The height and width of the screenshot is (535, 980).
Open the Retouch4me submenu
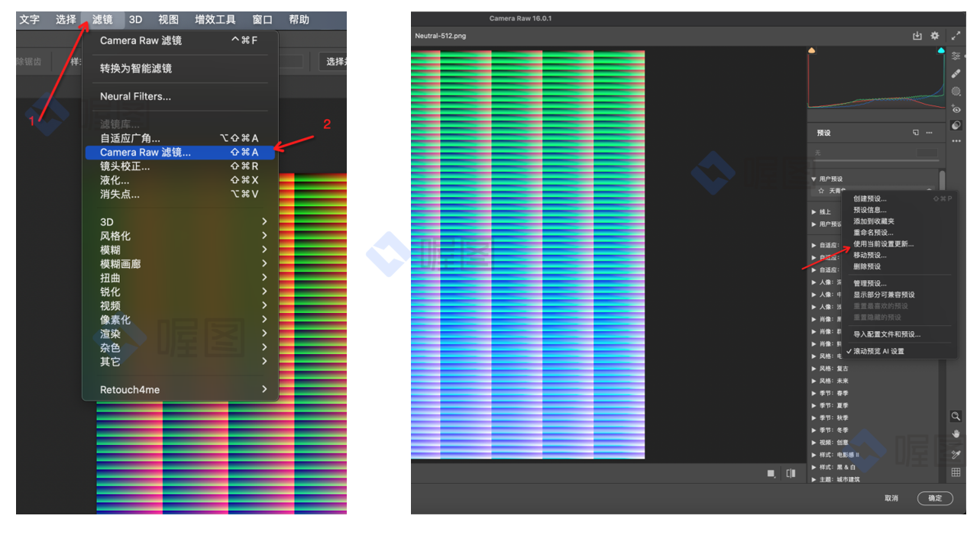pos(180,389)
